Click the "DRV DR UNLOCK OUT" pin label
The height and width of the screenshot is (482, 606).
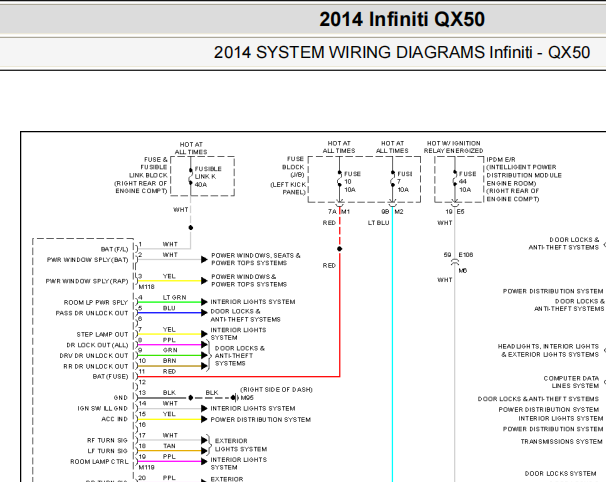94,356
